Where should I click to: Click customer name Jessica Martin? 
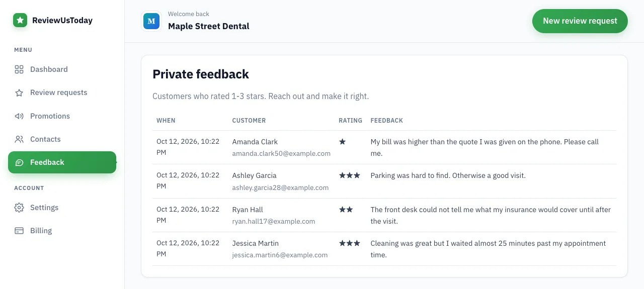pos(256,243)
